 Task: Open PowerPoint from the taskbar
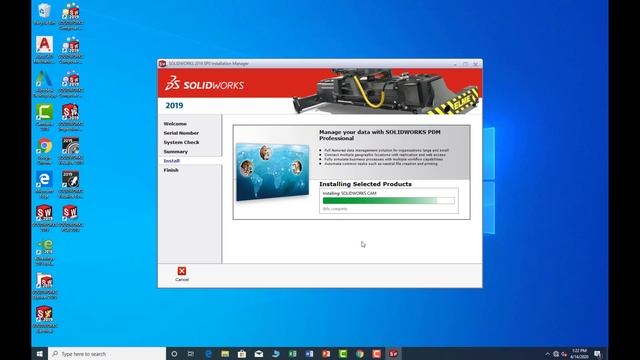click(326, 354)
